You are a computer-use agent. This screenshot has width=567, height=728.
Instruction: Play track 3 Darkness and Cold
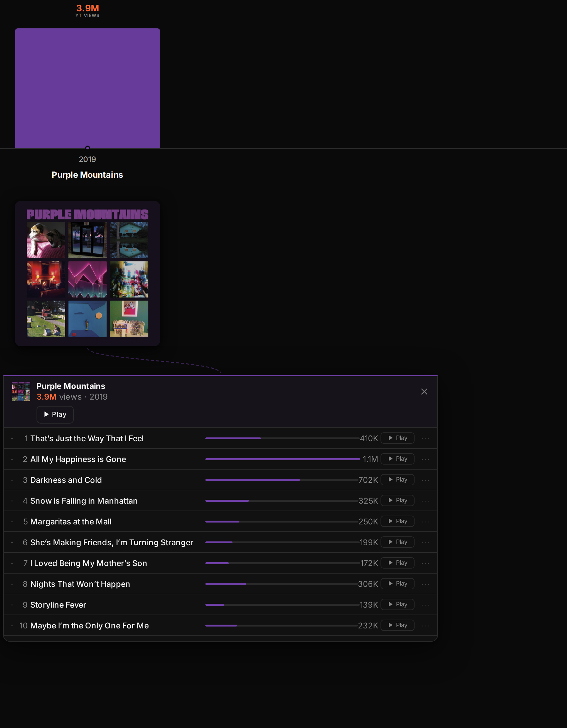pos(398,480)
